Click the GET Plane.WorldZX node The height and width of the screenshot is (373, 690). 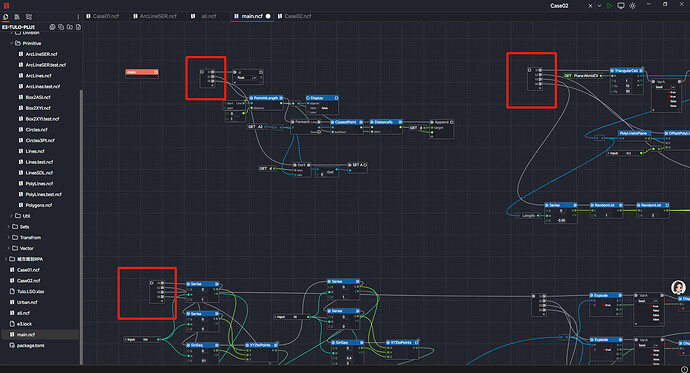(583, 76)
